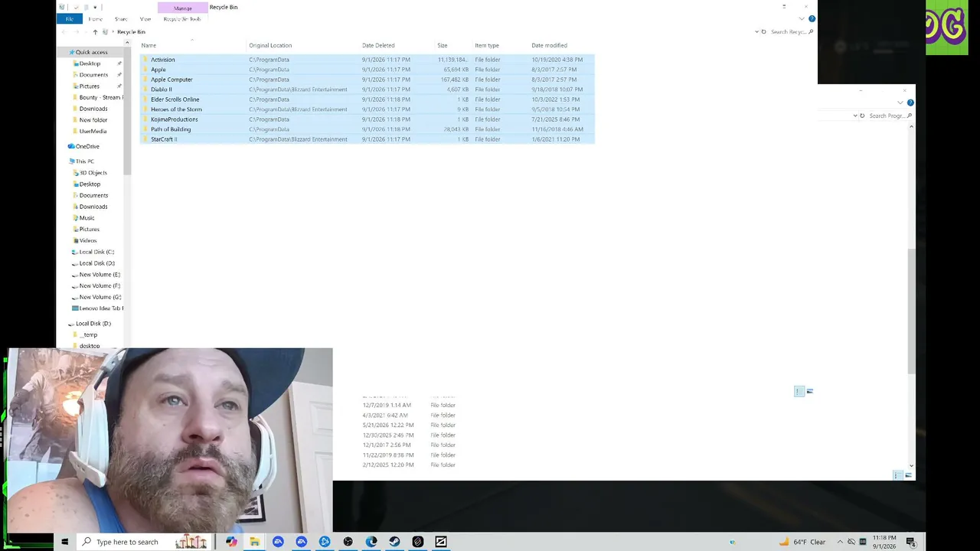The height and width of the screenshot is (551, 980).
Task: Select the StarCraft II folder
Action: [367, 139]
